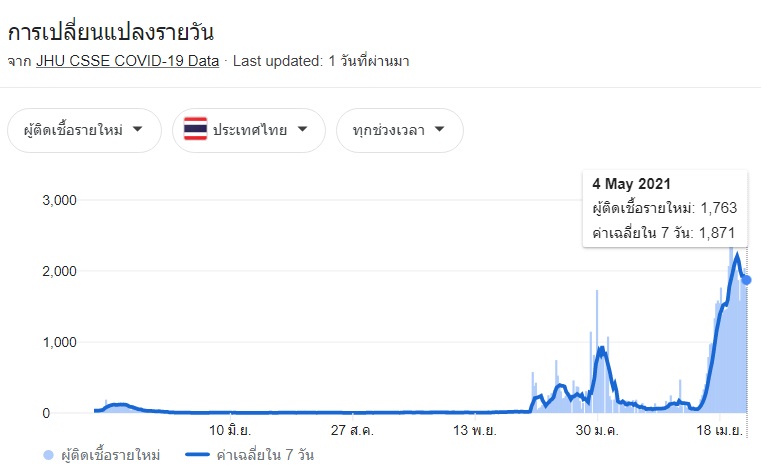This screenshot has height=475, width=761.
Task: Click the highlighted data point on the chart line
Action: tap(746, 280)
